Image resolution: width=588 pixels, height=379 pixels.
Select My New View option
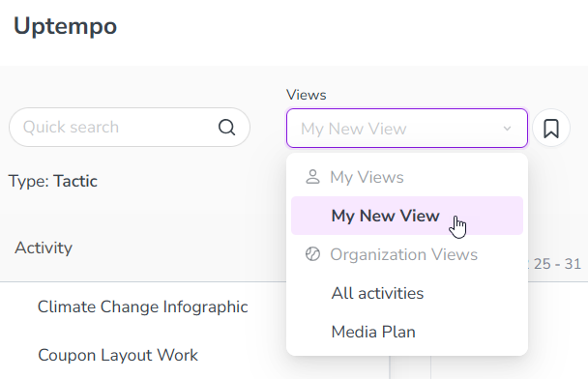pos(407,216)
